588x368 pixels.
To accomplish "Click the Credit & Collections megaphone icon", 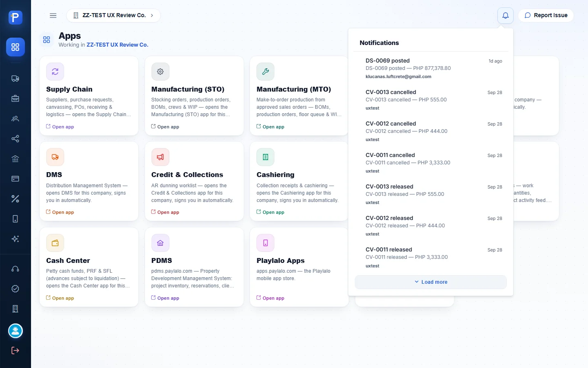I will [x=160, y=157].
